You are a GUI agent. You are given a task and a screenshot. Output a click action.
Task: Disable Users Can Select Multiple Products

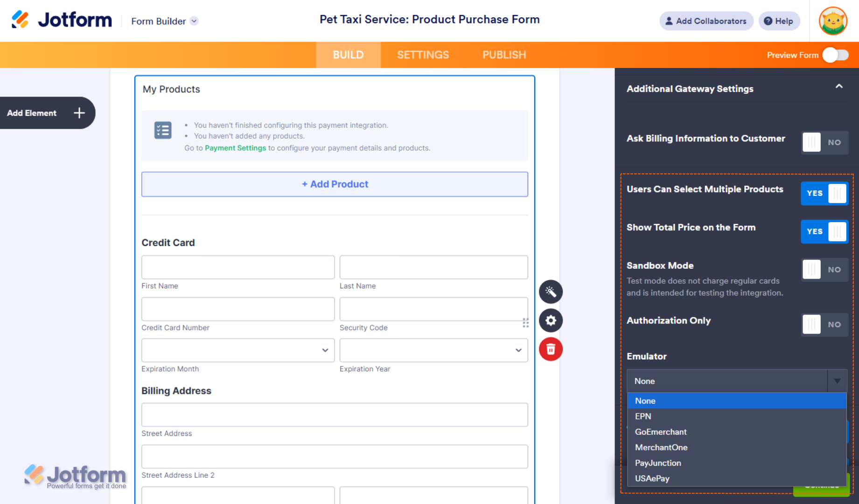(x=824, y=193)
